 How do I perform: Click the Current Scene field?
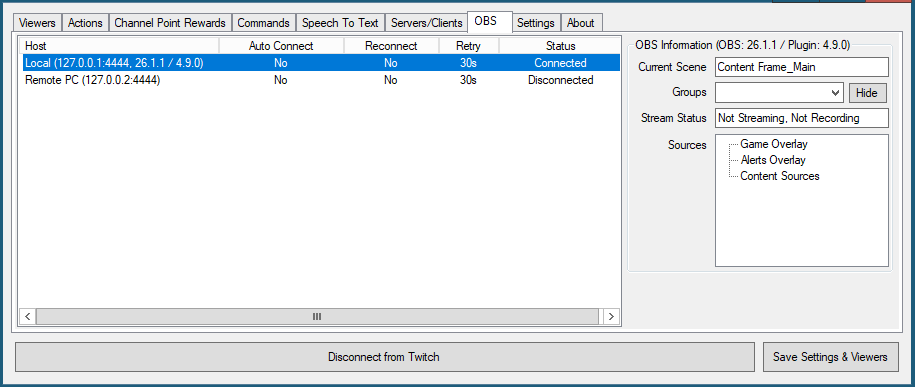(802, 67)
